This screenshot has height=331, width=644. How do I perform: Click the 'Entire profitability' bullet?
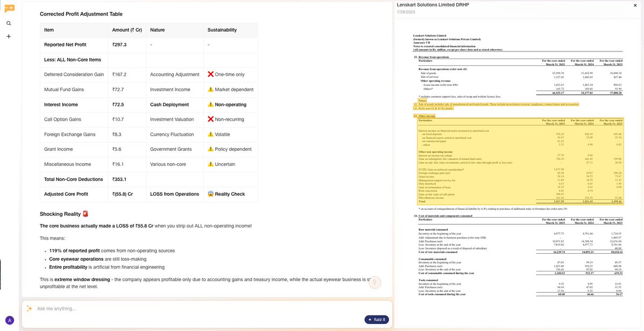coord(107,267)
